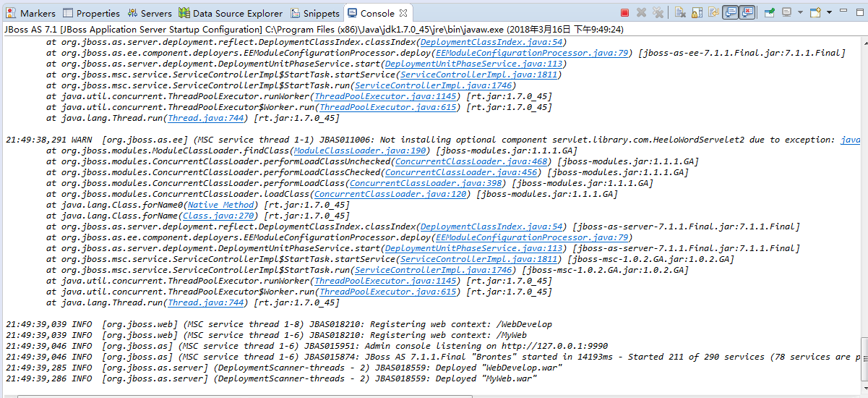Click the Deployed "WebDevelop.war" log line
The height and width of the screenshot is (398, 868).
pyautogui.click(x=284, y=368)
